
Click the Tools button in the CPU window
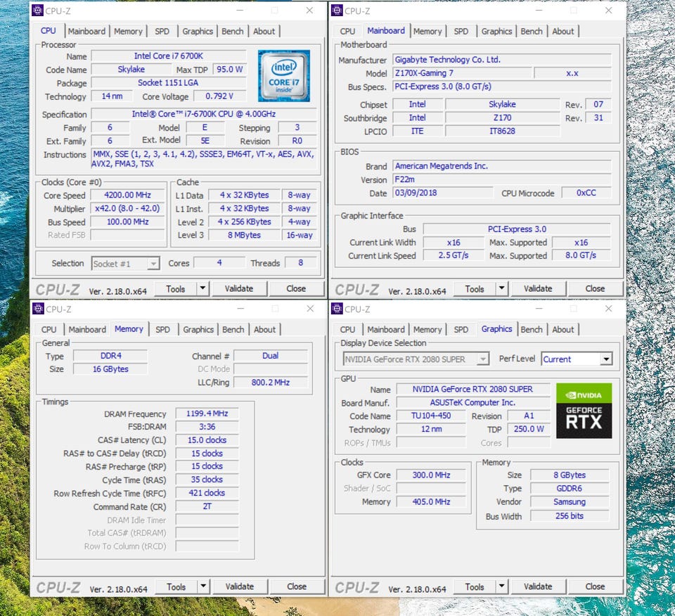(x=176, y=288)
